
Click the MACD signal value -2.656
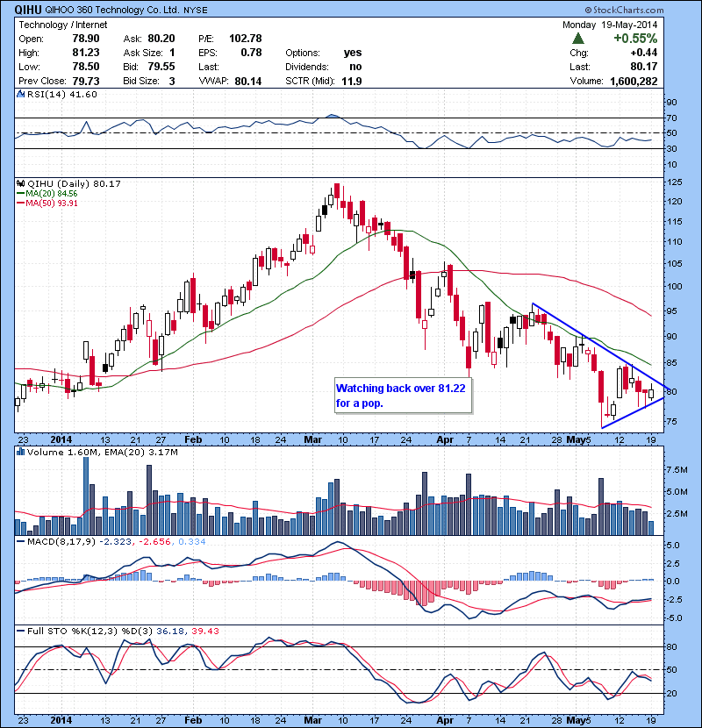(154, 542)
